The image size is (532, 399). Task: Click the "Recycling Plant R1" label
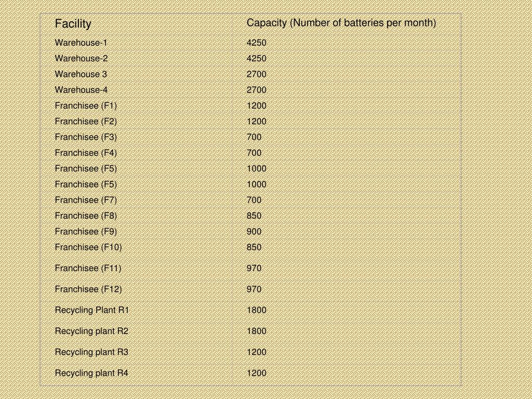pos(91,311)
